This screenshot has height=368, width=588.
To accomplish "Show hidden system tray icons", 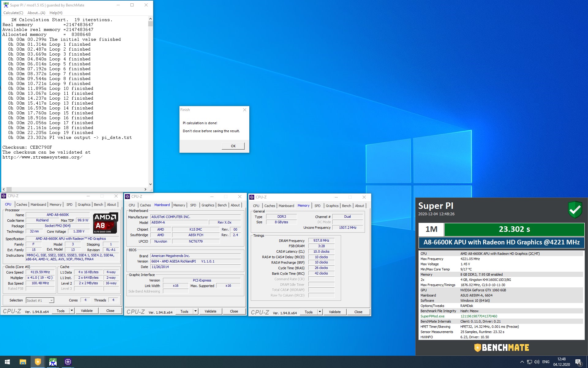I will [x=522, y=362].
